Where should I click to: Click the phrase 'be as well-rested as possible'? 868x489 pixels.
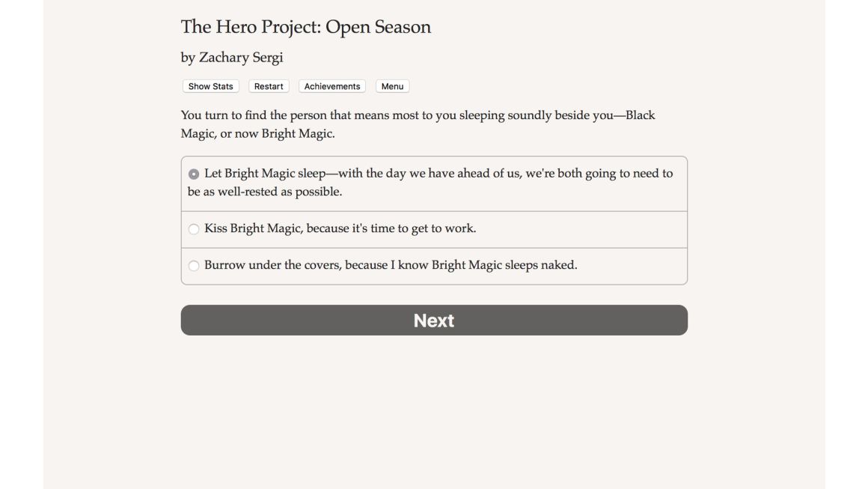tap(265, 192)
